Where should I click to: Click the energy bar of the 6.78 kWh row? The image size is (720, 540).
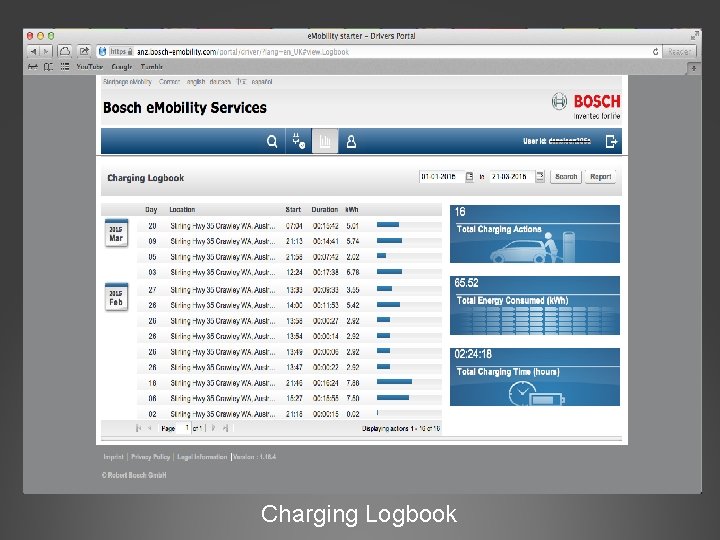point(389,272)
